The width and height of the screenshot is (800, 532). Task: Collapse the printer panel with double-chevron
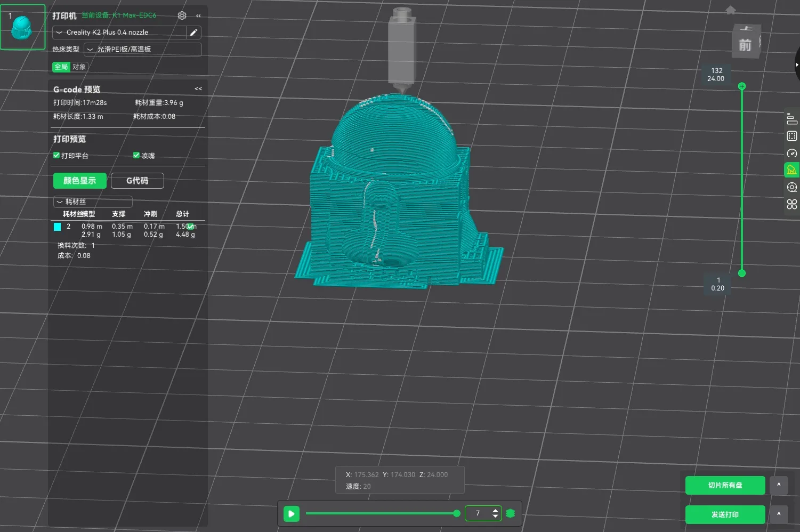pyautogui.click(x=198, y=16)
